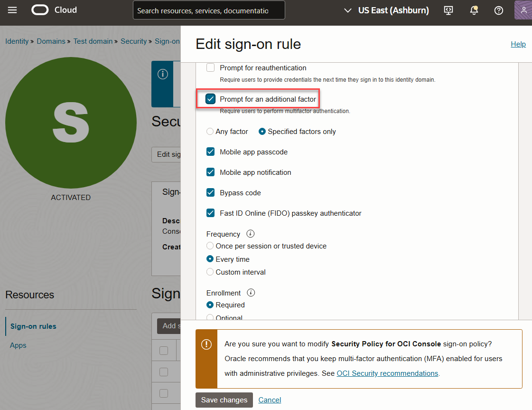The height and width of the screenshot is (410, 532).
Task: Open the Cloud Shell developer tools icon
Action: pos(448,10)
